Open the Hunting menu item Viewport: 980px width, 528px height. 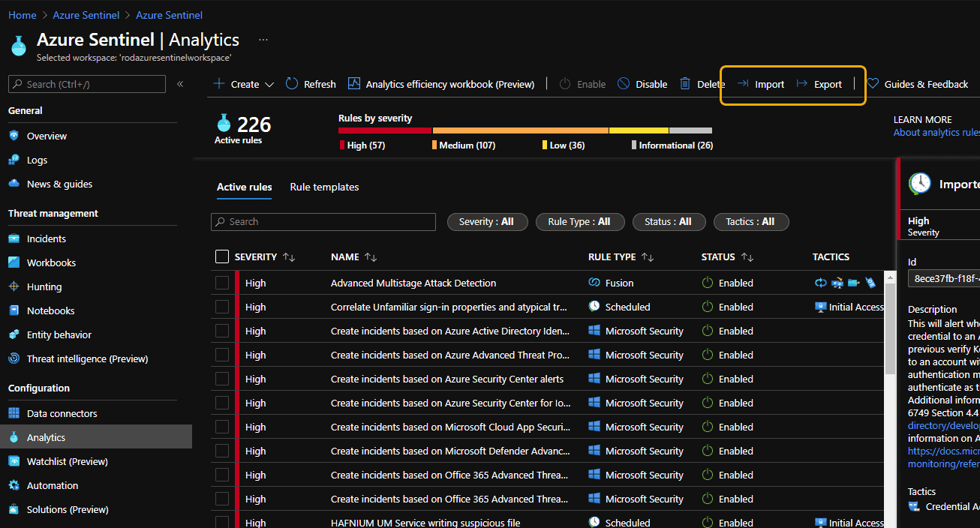(44, 286)
